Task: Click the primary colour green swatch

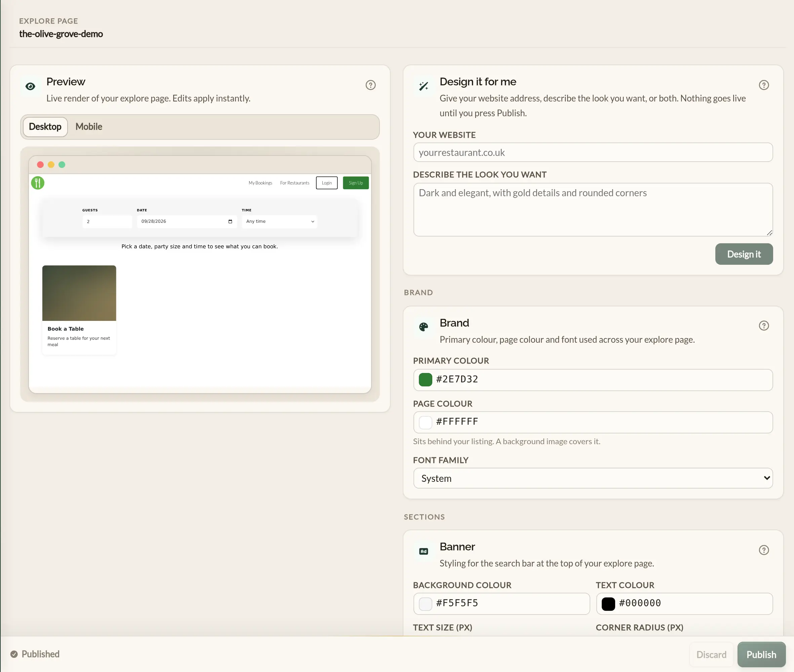Action: [425, 380]
